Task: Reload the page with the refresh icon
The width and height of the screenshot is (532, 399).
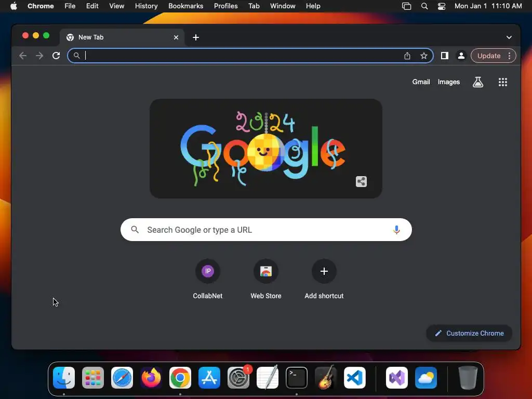Action: click(56, 56)
